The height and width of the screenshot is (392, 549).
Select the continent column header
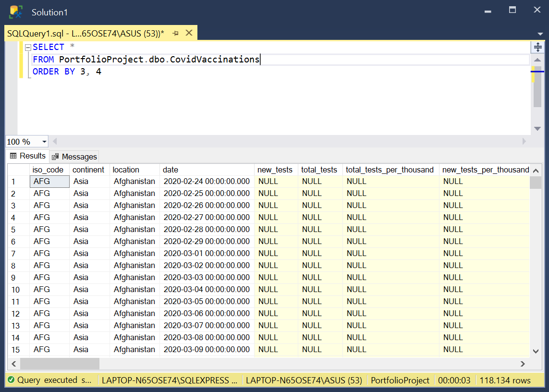click(89, 170)
